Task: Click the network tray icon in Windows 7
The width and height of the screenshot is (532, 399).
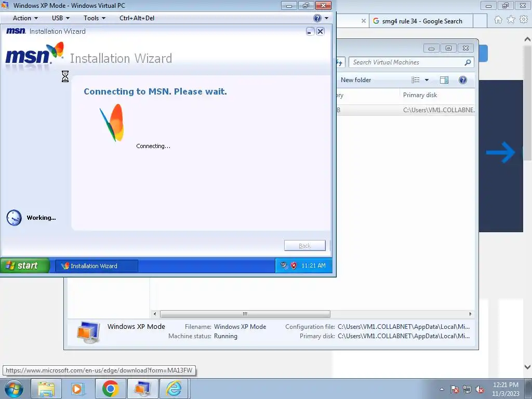Action: point(467,389)
